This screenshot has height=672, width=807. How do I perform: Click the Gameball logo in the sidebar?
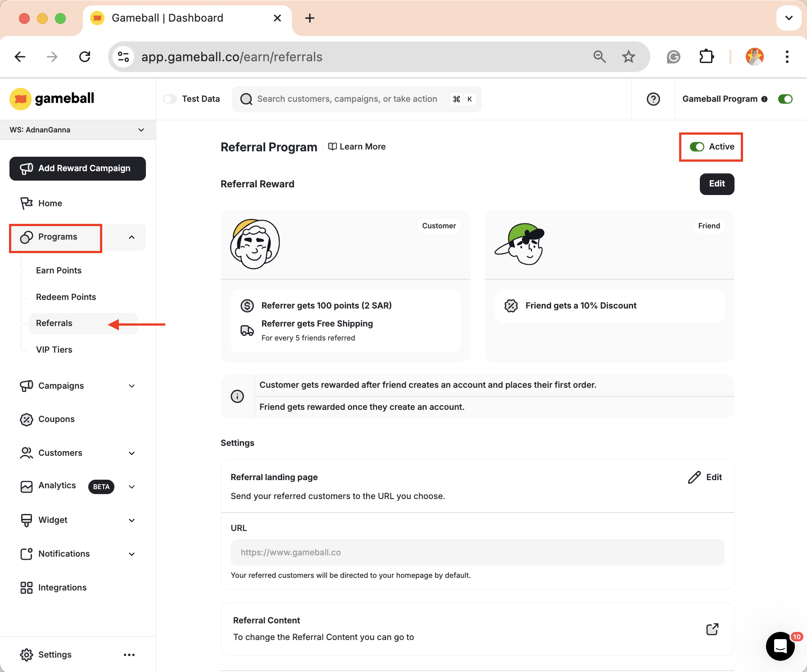[x=51, y=99]
